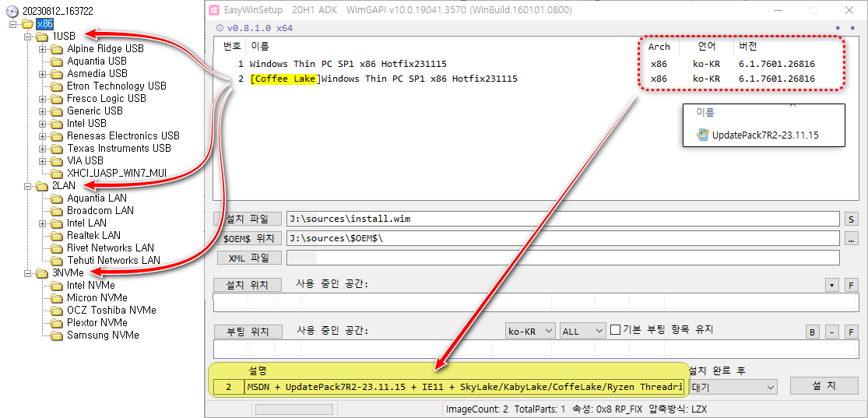Viewport: 868px width, 418px height.
Task: Click the Aquantia USB folder icon
Action: coord(57,61)
